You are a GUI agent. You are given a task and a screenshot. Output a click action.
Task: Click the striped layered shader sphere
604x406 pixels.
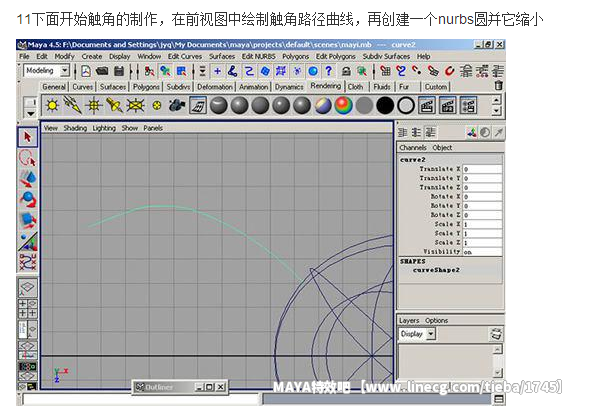coord(323,105)
